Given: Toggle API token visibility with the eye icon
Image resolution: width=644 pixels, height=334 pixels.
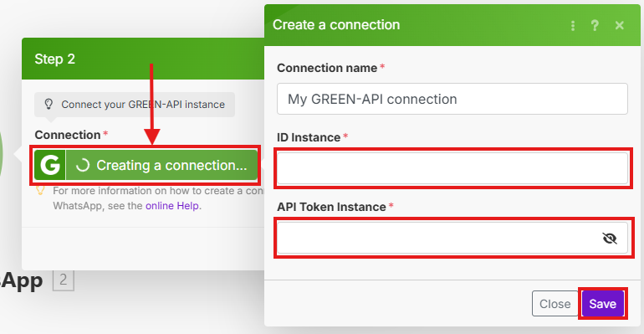Looking at the screenshot, I should 610,238.
